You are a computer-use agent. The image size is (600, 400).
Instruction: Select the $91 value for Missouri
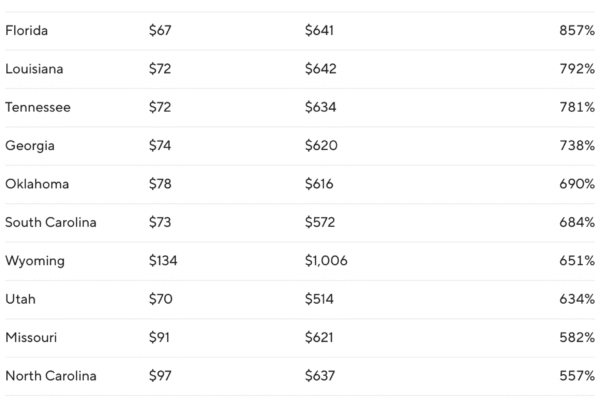point(159,338)
